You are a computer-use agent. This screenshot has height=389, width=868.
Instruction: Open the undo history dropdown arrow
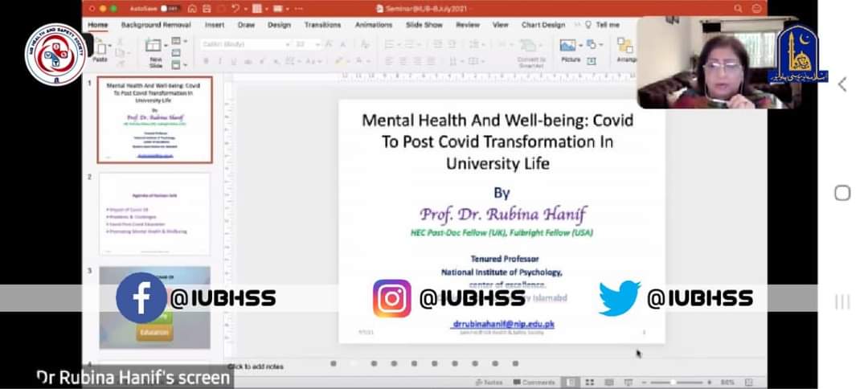(244, 9)
